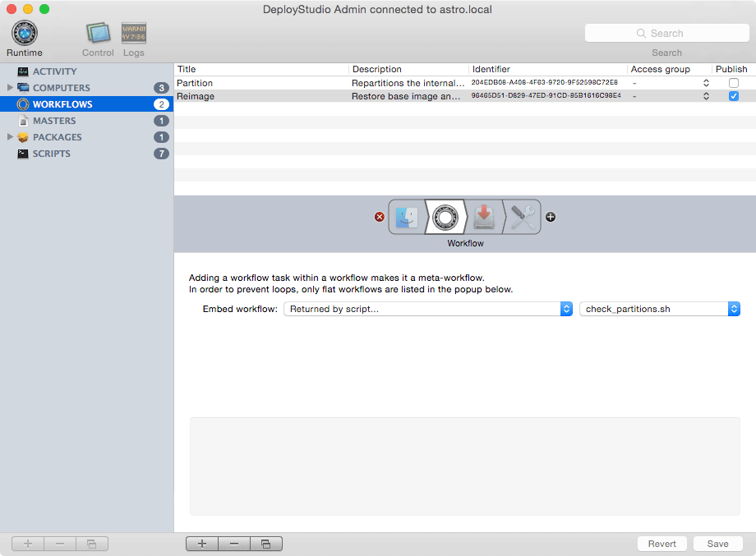
Task: Add a task with plus circle icon
Action: 551,217
